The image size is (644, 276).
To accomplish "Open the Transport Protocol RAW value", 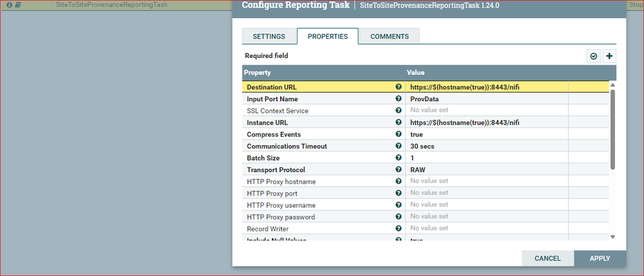I will tap(487, 170).
